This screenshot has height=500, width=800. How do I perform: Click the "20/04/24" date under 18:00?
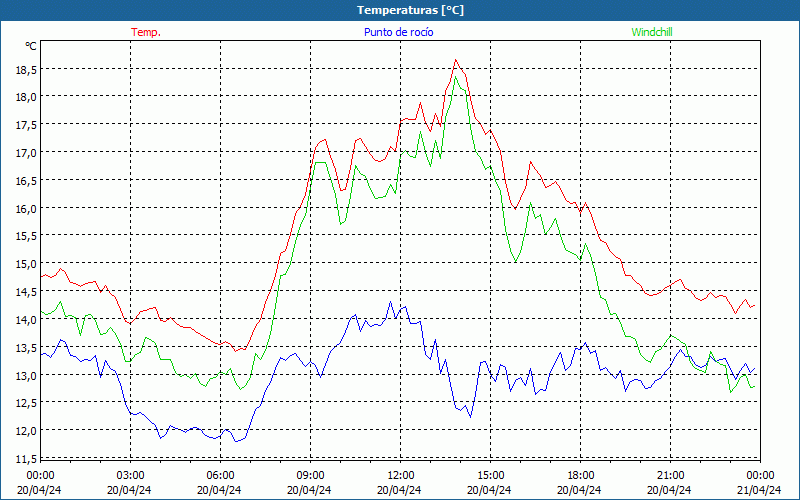579,490
